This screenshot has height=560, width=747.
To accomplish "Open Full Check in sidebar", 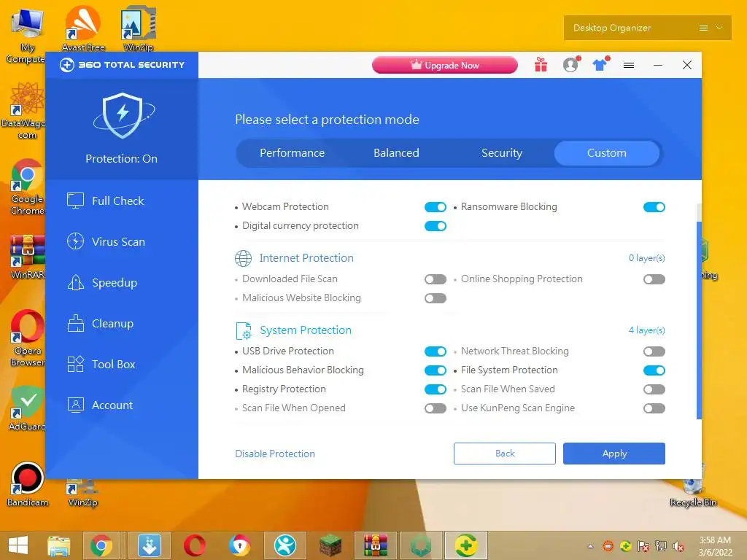I will pos(122,201).
